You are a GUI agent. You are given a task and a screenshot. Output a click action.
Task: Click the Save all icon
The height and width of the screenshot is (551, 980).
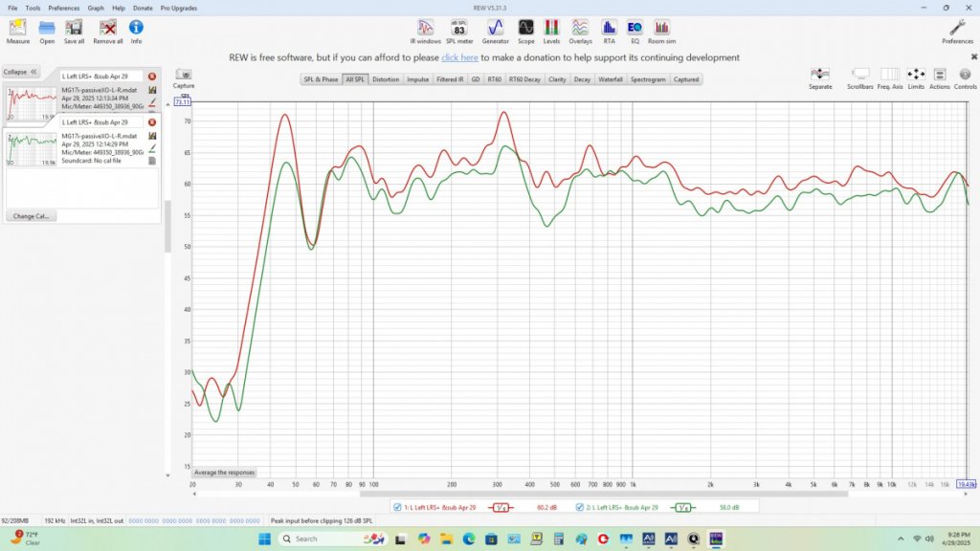[x=74, y=32]
